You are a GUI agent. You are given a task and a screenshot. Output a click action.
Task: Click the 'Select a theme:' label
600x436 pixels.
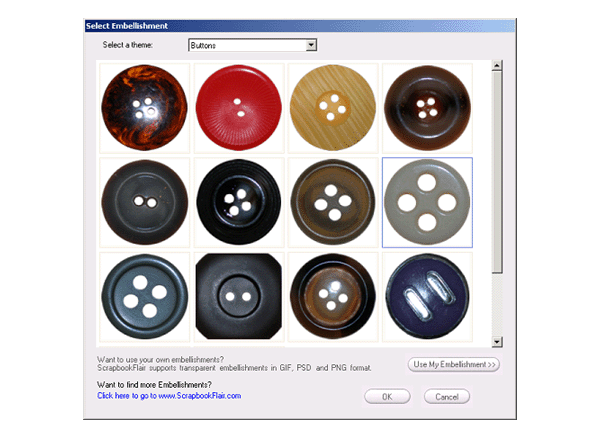pyautogui.click(x=128, y=45)
